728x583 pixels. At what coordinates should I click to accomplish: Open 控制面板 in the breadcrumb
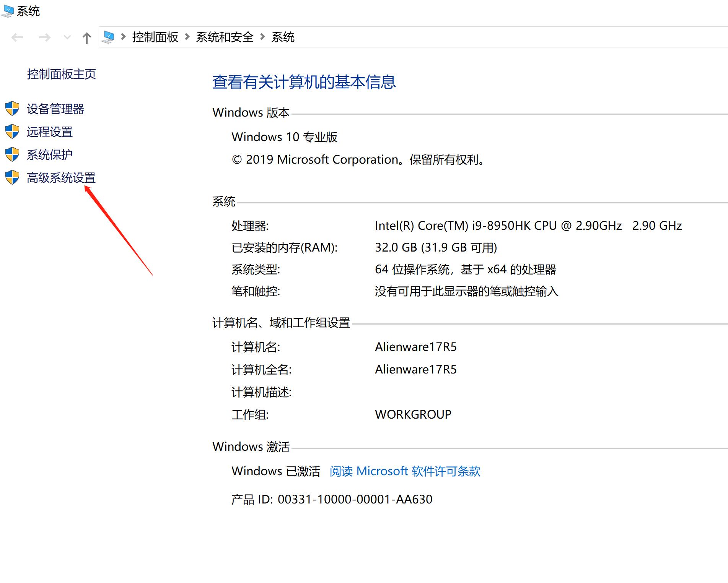coord(155,37)
